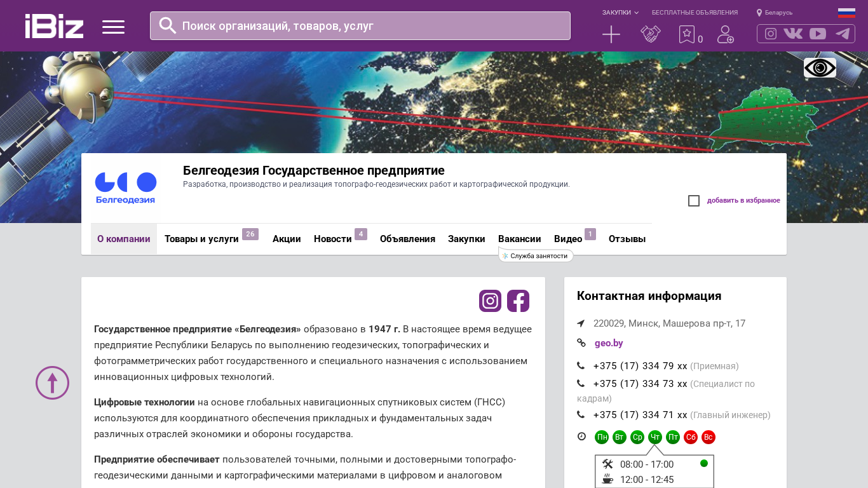The height and width of the screenshot is (488, 868).
Task: Open the О компании tab
Action: pos(124,239)
